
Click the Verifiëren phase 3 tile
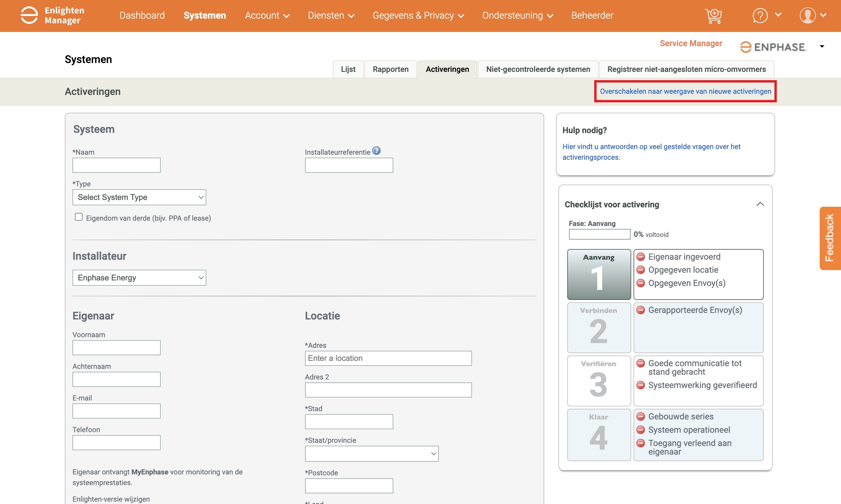point(599,381)
